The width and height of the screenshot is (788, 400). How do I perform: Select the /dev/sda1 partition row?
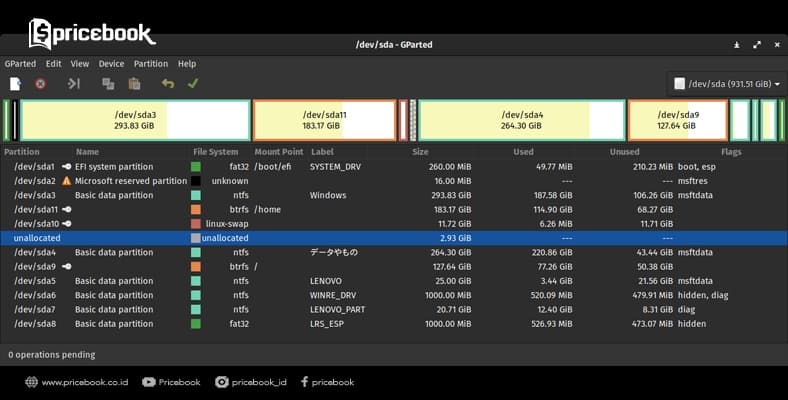click(394, 167)
